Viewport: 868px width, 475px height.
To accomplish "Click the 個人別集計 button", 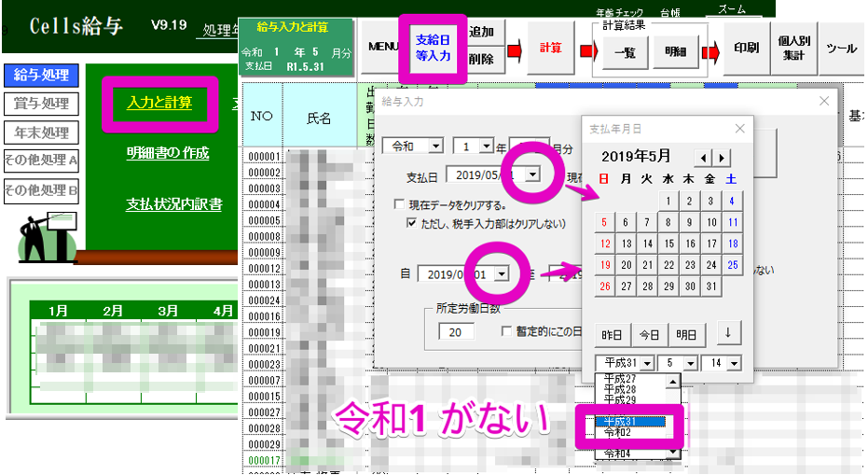I will coord(793,48).
